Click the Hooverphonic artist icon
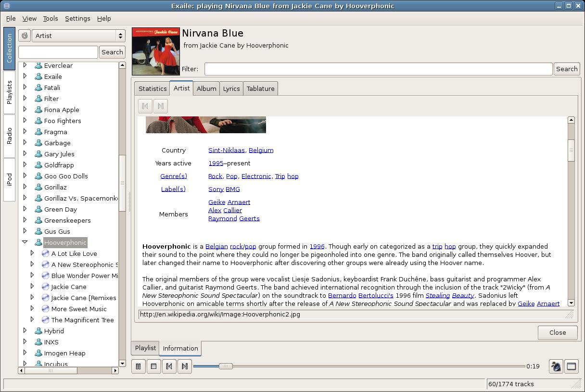 (x=38, y=242)
